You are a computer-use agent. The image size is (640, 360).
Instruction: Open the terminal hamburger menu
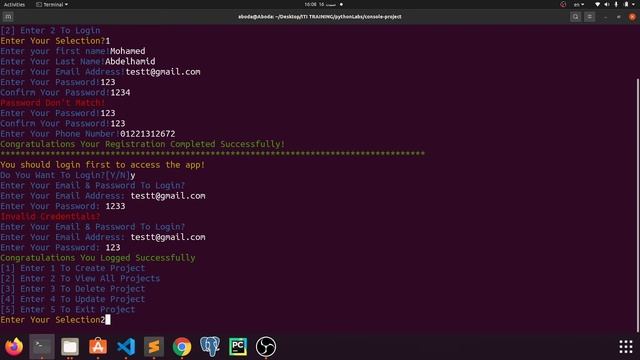589,17
